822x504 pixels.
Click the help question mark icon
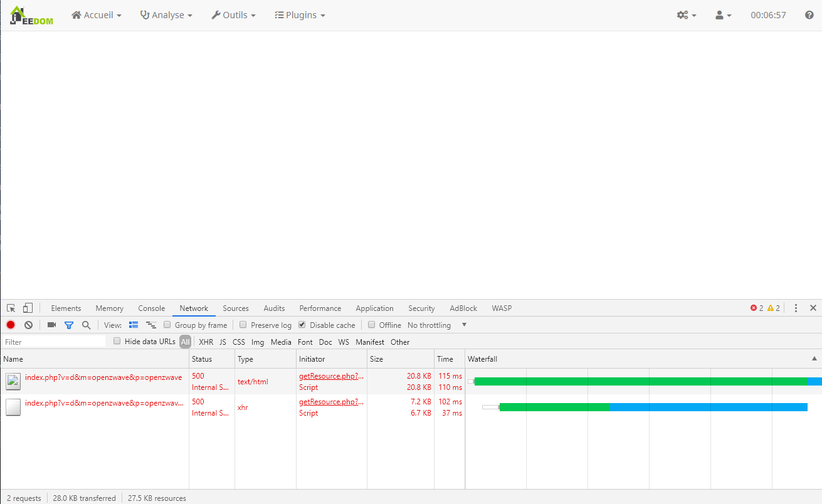809,15
